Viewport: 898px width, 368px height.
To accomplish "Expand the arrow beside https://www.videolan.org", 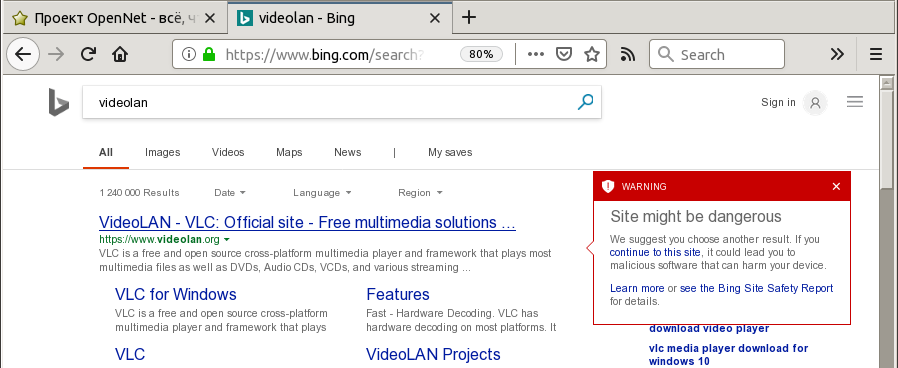I will (226, 239).
